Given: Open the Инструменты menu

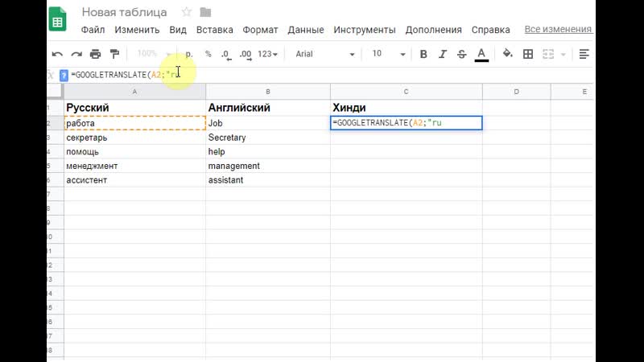Looking at the screenshot, I should tap(365, 30).
